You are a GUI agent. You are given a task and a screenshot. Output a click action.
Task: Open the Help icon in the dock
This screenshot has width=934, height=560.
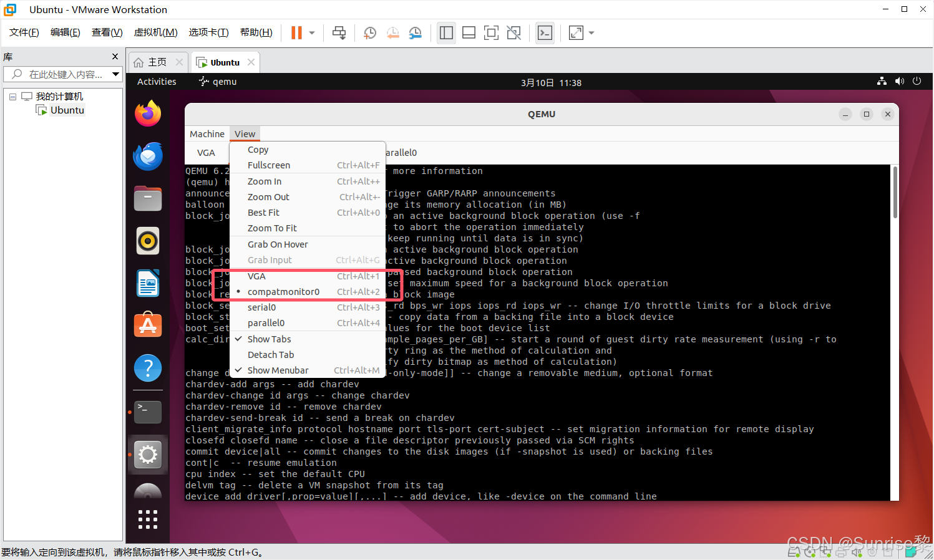point(148,368)
